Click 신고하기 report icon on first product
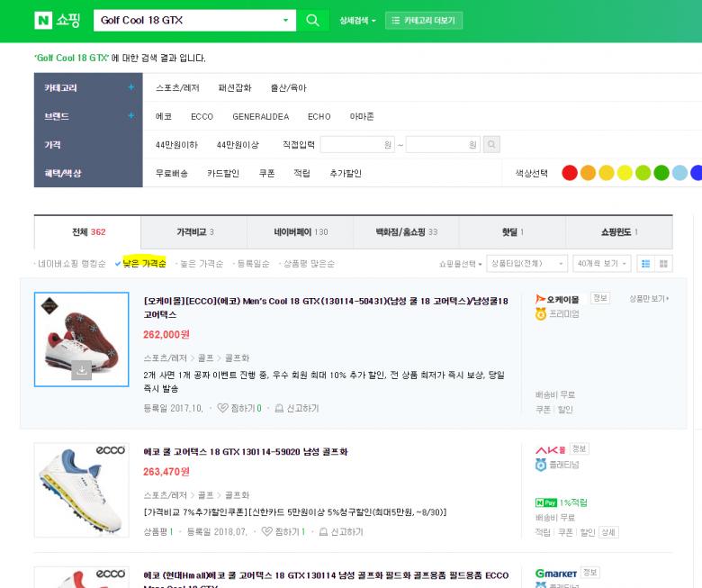702x588 pixels. tap(280, 408)
